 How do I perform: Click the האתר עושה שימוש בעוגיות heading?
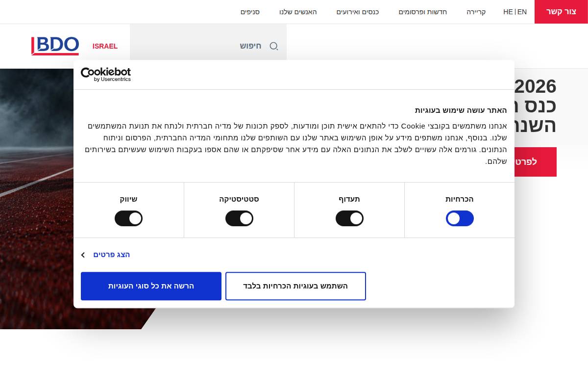461,110
